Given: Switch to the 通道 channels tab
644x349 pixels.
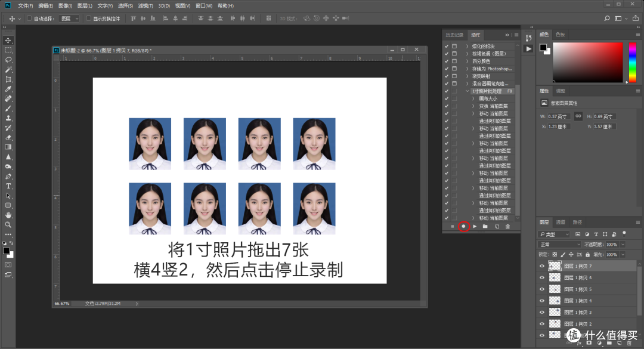Looking at the screenshot, I should 560,221.
